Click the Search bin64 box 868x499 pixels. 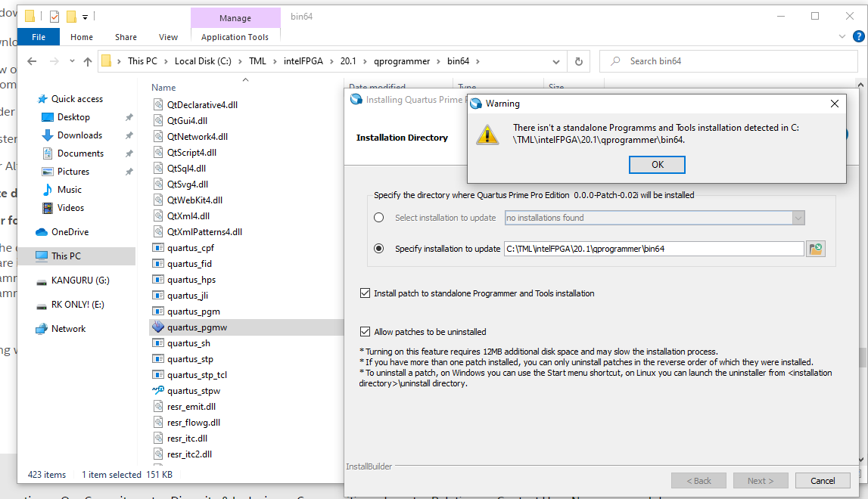729,61
